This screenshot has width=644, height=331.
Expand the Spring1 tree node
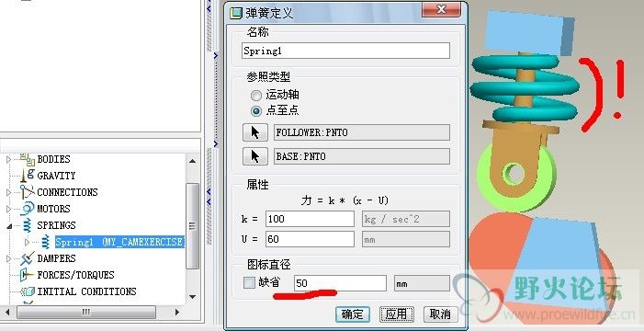[x=28, y=242]
